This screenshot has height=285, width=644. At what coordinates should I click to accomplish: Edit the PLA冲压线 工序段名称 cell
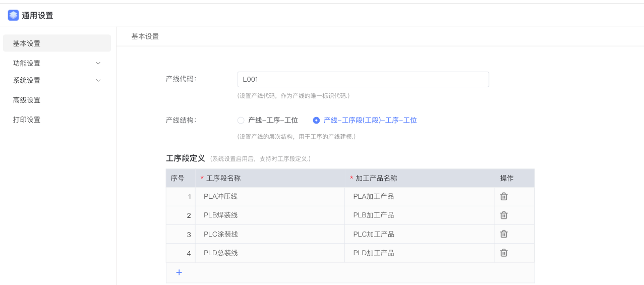[x=269, y=197]
